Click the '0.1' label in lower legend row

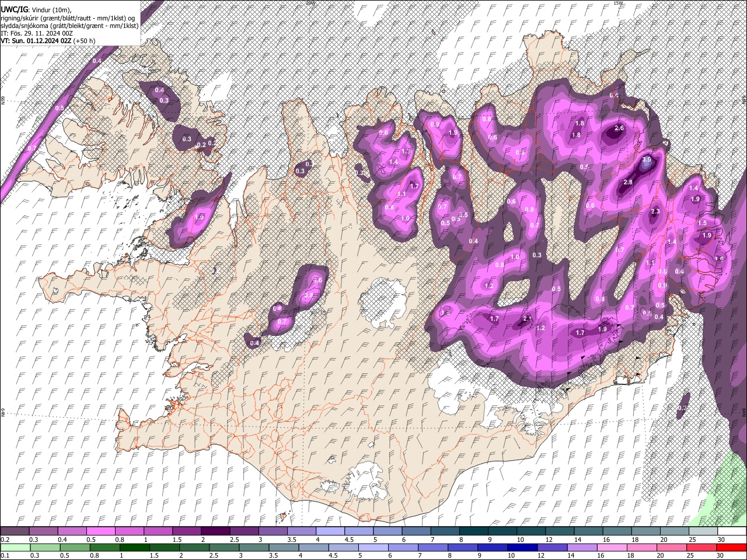pos(5,556)
